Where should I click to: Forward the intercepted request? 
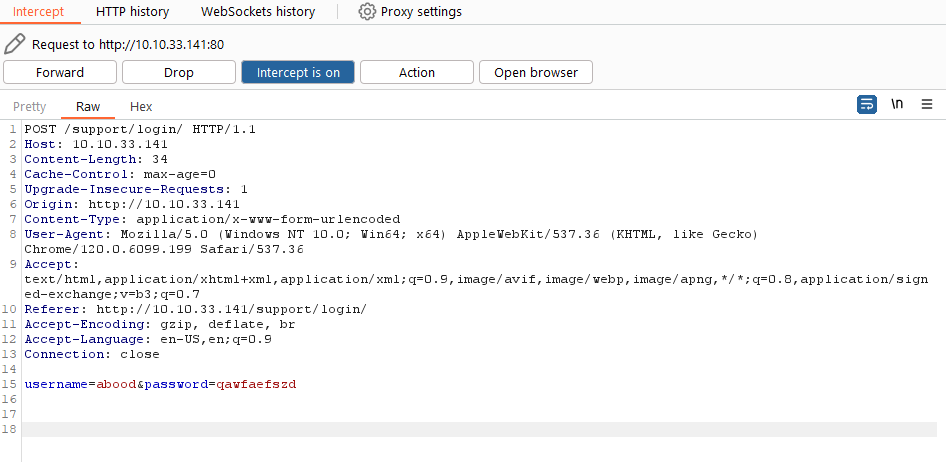60,72
